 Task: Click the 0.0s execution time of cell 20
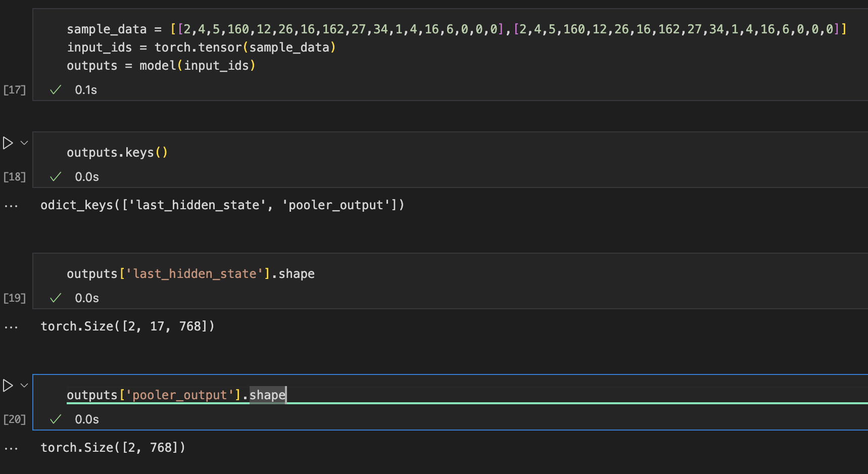(87, 419)
